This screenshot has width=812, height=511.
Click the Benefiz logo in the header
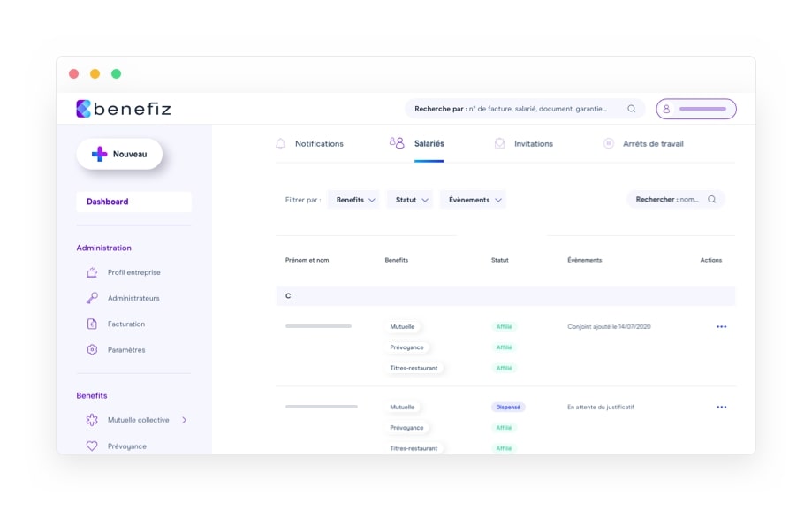tap(122, 108)
